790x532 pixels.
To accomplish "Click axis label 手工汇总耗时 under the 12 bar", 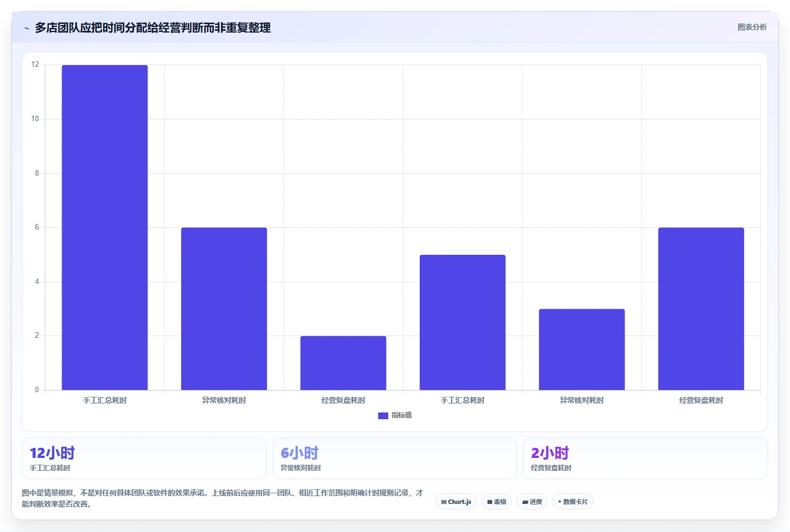I will click(105, 400).
